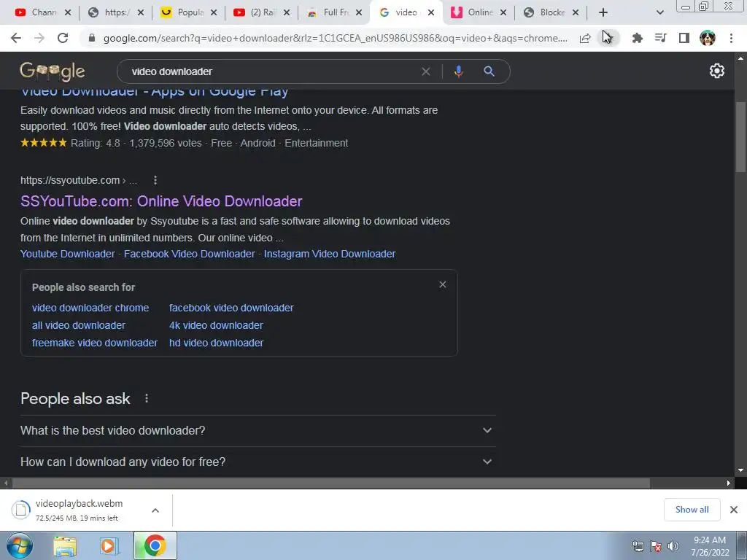This screenshot has width=747, height=560.
Task: Click the Action Center flag tray icon
Action: 656,546
